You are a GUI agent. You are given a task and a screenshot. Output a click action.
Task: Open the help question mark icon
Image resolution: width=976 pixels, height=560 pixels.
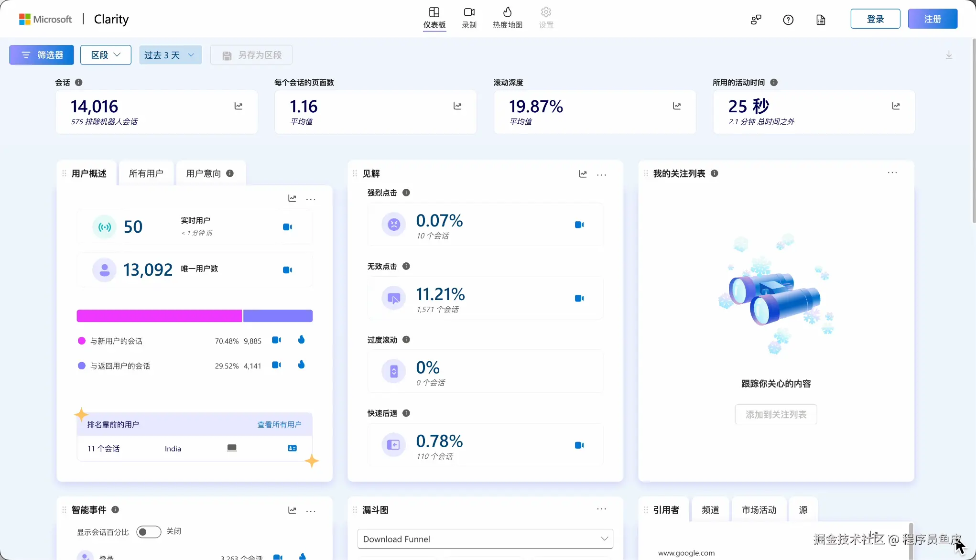[x=788, y=20]
